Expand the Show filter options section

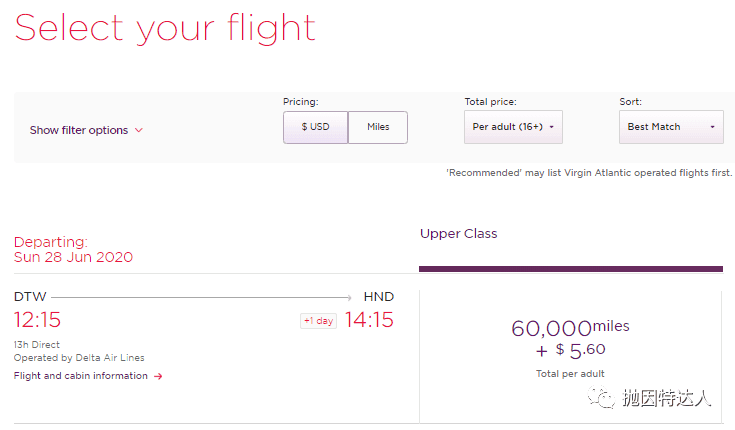point(86,130)
